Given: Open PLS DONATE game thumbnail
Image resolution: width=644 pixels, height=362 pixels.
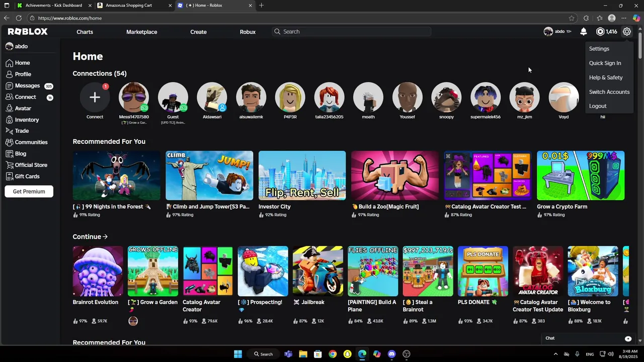Looking at the screenshot, I should coord(482,271).
